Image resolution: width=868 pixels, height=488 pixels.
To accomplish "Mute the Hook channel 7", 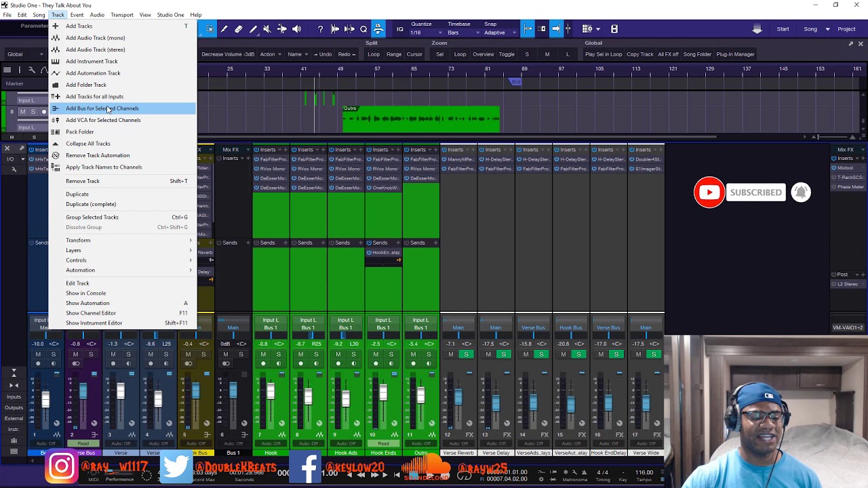I will [263, 354].
